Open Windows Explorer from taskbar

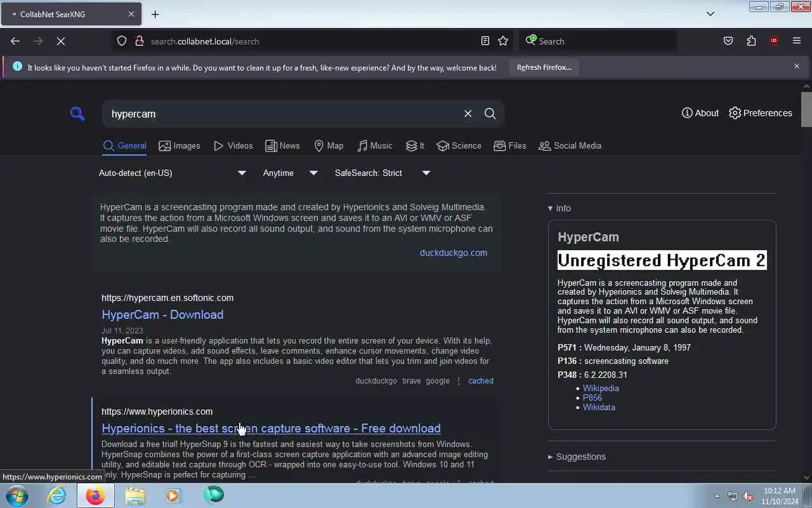134,495
